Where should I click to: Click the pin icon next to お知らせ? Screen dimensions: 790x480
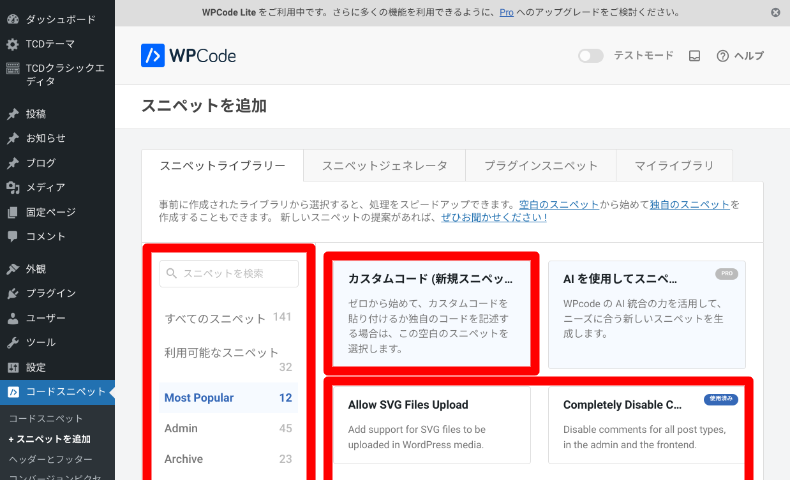[13, 138]
